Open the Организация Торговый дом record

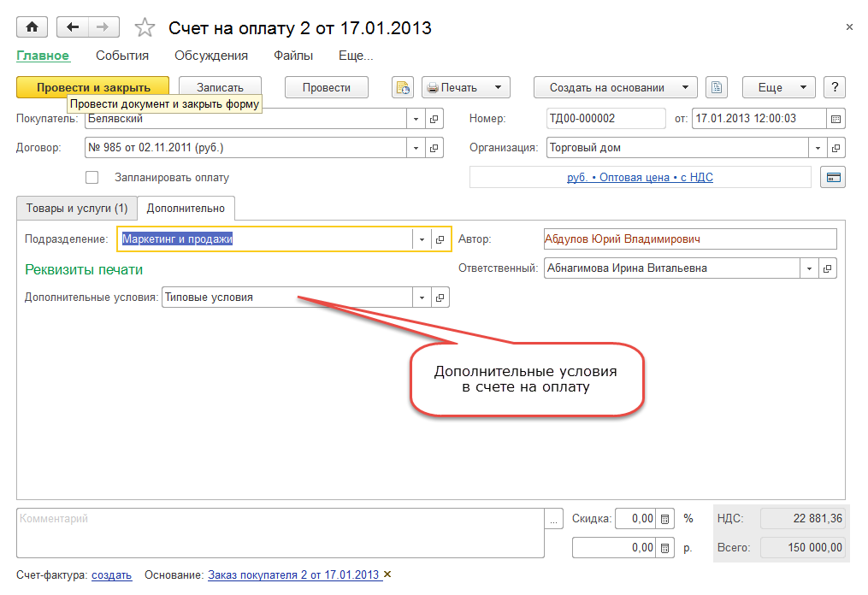[x=836, y=148]
